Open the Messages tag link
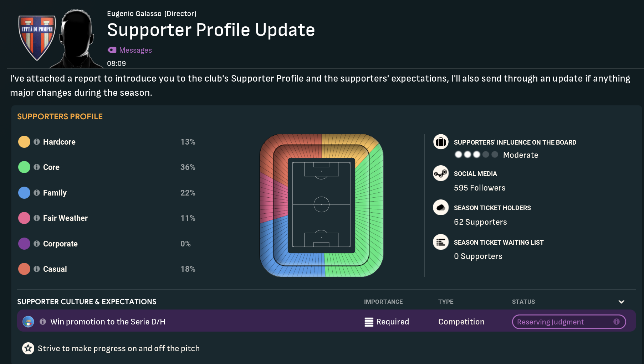 (x=135, y=50)
